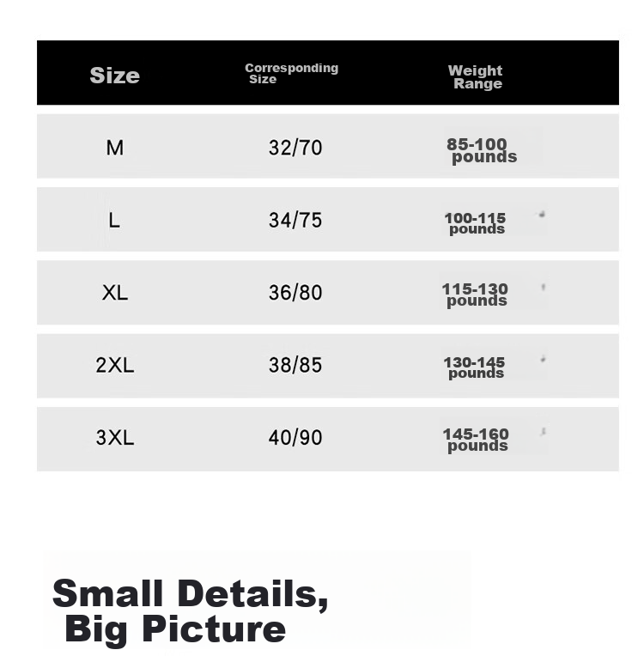Click the Weight Range header
This screenshot has width=644, height=656.
click(x=476, y=77)
